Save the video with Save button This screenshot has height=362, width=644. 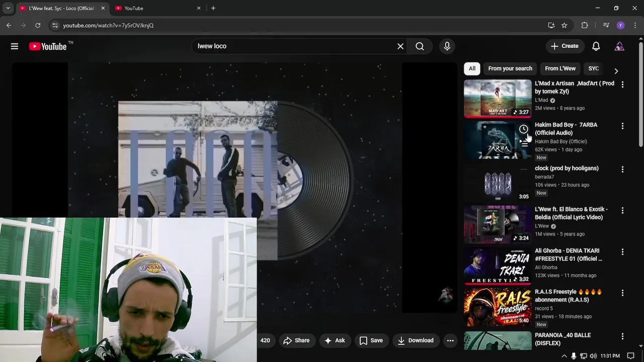(371, 340)
